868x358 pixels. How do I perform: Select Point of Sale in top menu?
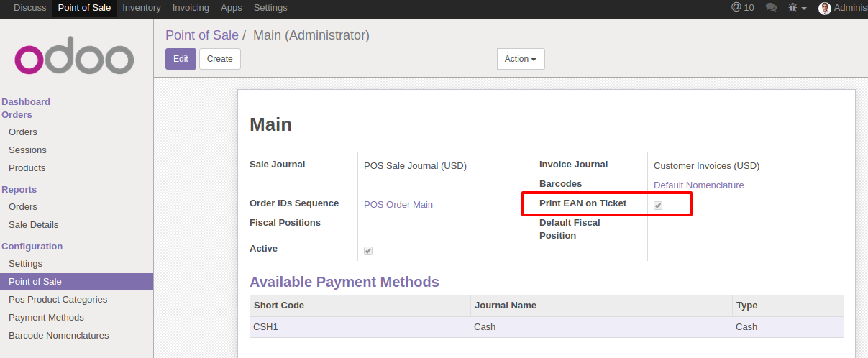point(84,8)
